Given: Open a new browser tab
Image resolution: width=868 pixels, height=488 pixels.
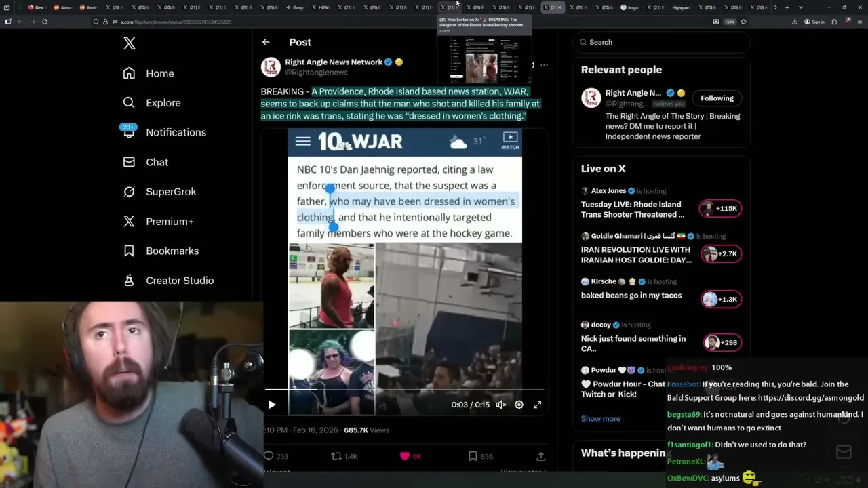Looking at the screenshot, I should [x=787, y=7].
